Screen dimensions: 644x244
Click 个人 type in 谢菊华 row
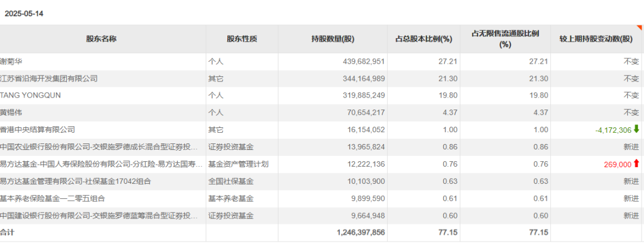pos(216,61)
